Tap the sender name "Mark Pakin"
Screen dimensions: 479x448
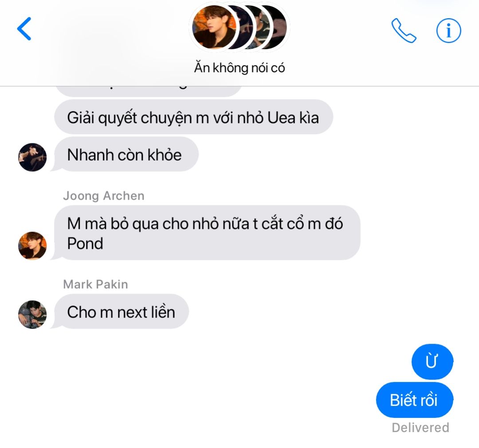95,284
